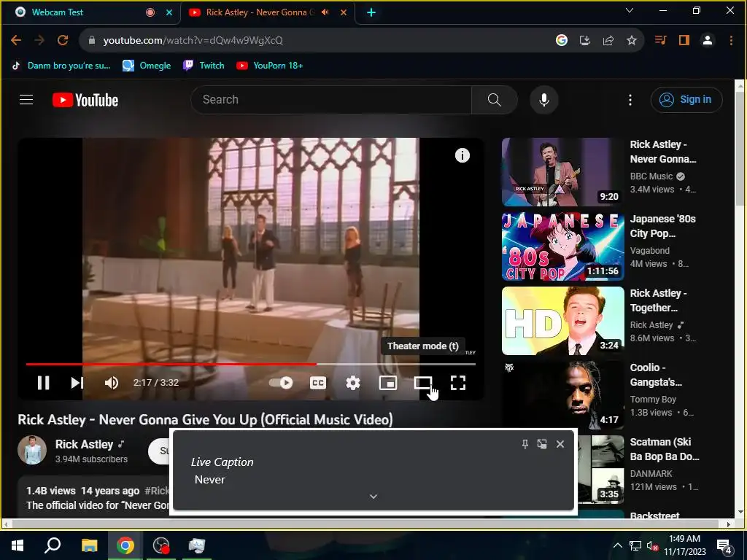The width and height of the screenshot is (747, 560).
Task: Click the muted system volume icon
Action: coord(653,546)
